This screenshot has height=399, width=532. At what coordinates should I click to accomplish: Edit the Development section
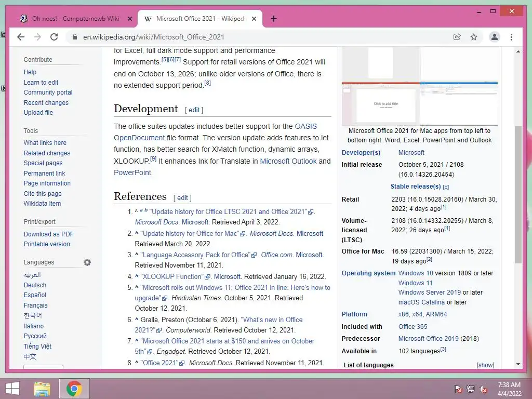click(194, 110)
